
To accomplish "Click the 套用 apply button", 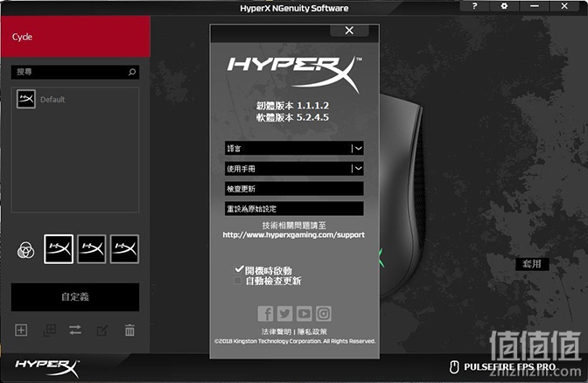I will click(532, 264).
